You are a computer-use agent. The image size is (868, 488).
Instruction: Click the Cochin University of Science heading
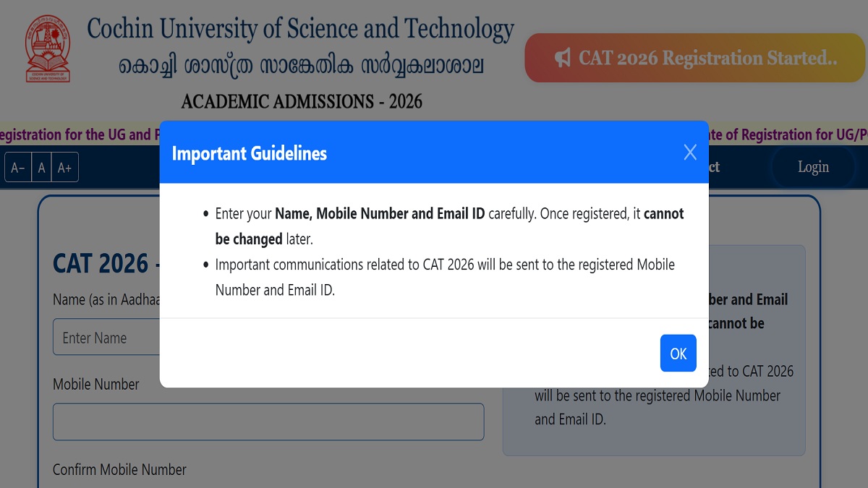point(300,30)
